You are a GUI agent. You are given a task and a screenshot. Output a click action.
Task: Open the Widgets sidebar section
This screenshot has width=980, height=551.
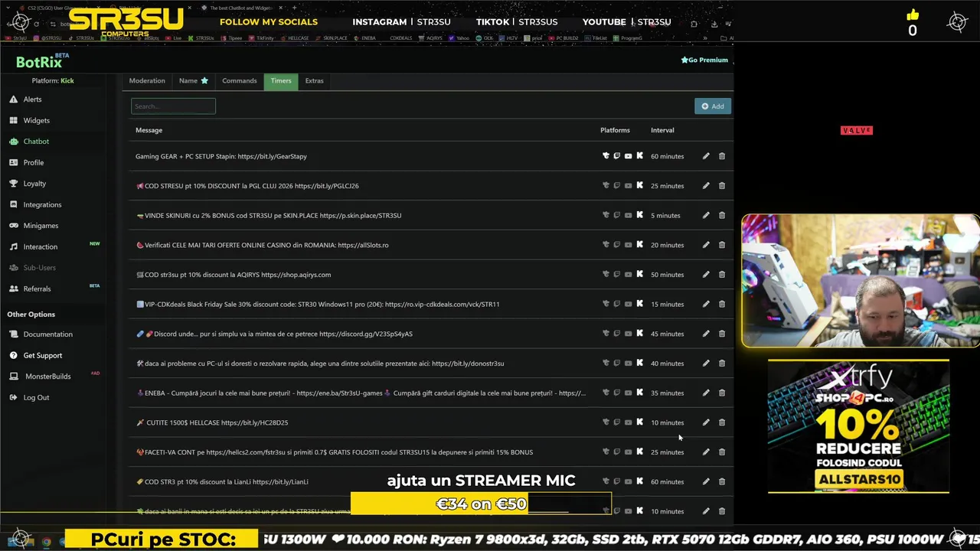coord(36,120)
